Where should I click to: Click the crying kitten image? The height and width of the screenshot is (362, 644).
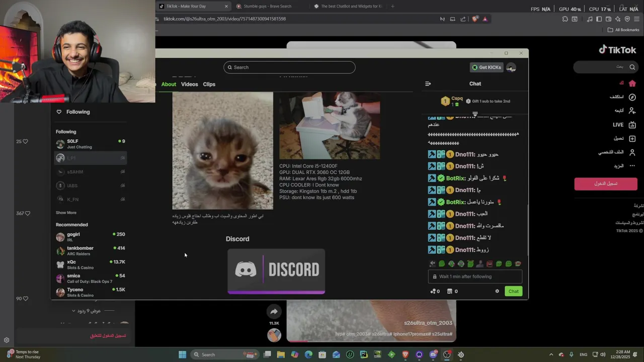click(222, 151)
